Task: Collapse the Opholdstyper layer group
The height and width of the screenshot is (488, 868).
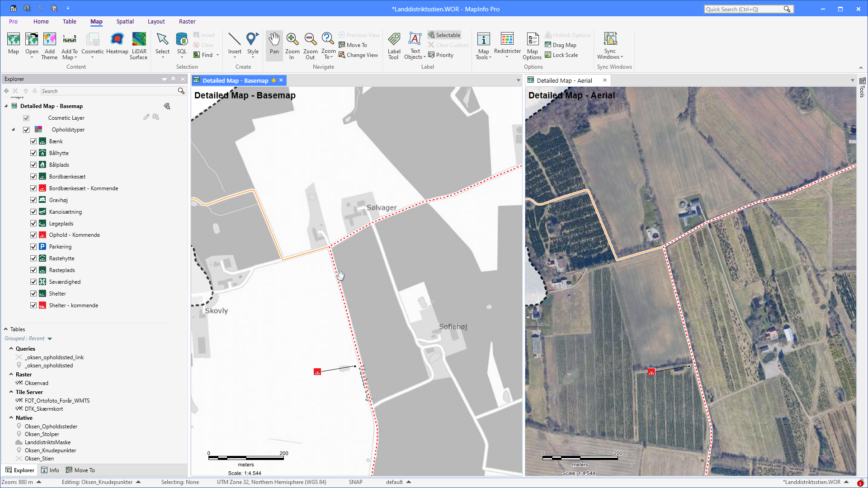Action: [13, 129]
